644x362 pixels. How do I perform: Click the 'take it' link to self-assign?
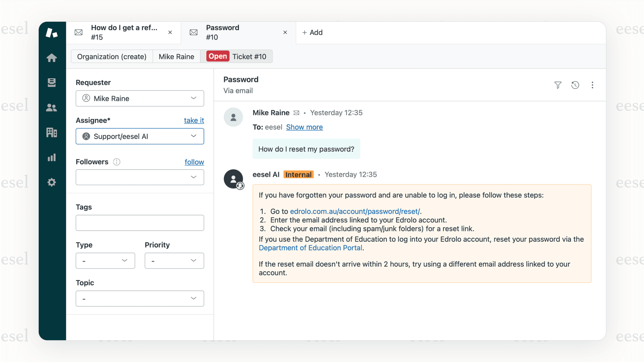pyautogui.click(x=194, y=120)
